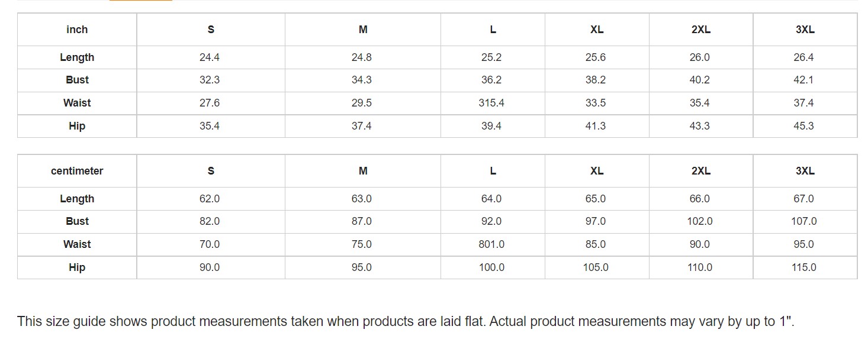868x352 pixels.
Task: Click the 107.0 bust cell in centimeters
Action: [x=803, y=221]
